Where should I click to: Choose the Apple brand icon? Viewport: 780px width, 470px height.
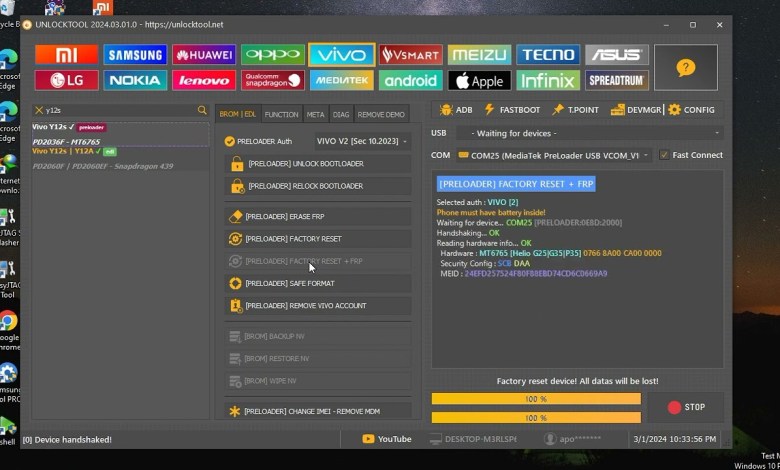478,80
